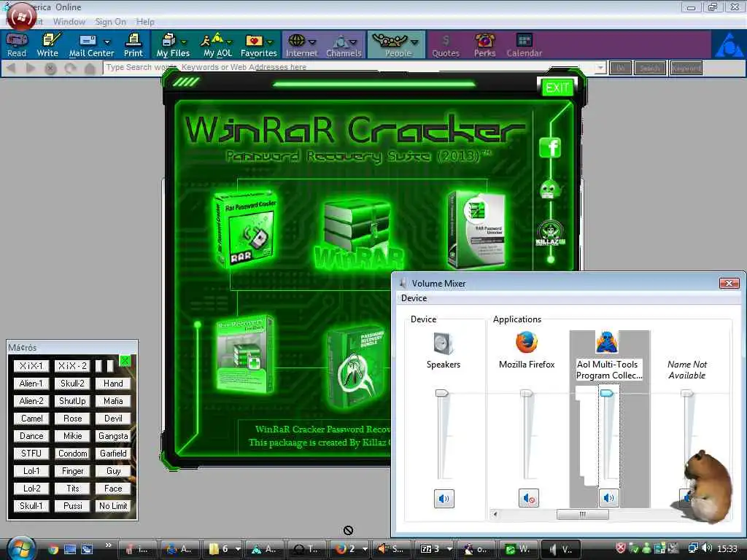
Task: Run the Garfield macro
Action: [x=113, y=454]
